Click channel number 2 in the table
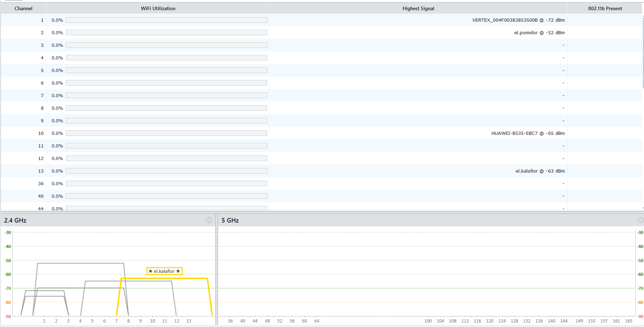The width and height of the screenshot is (644, 327). (42, 32)
